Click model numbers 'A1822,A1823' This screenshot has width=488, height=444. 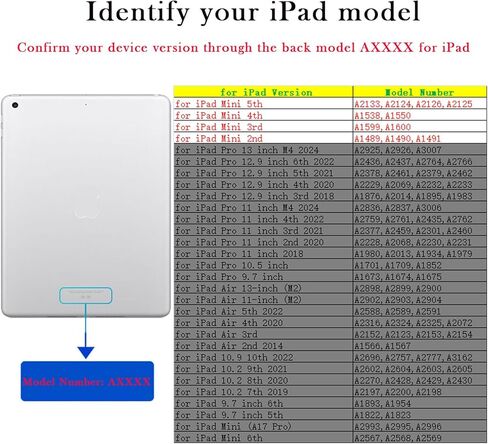(382, 415)
